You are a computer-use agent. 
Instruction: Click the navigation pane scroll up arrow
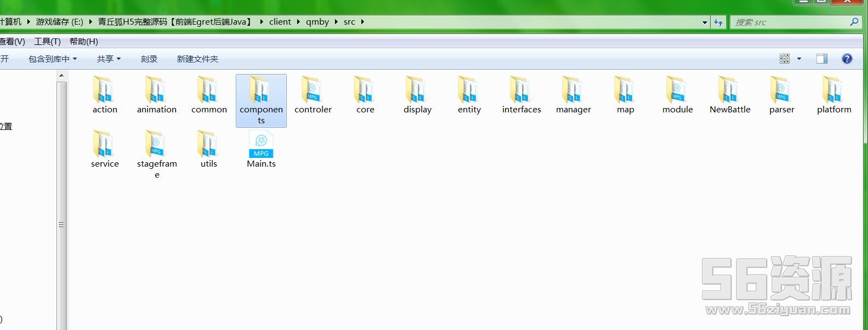click(61, 76)
